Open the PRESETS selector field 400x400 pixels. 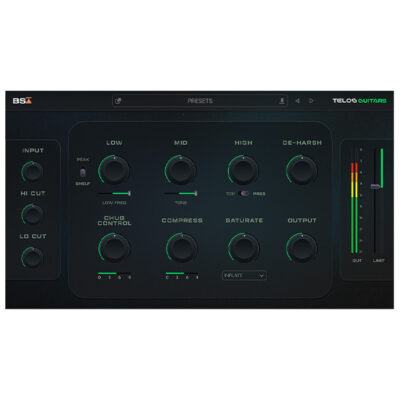(x=200, y=101)
